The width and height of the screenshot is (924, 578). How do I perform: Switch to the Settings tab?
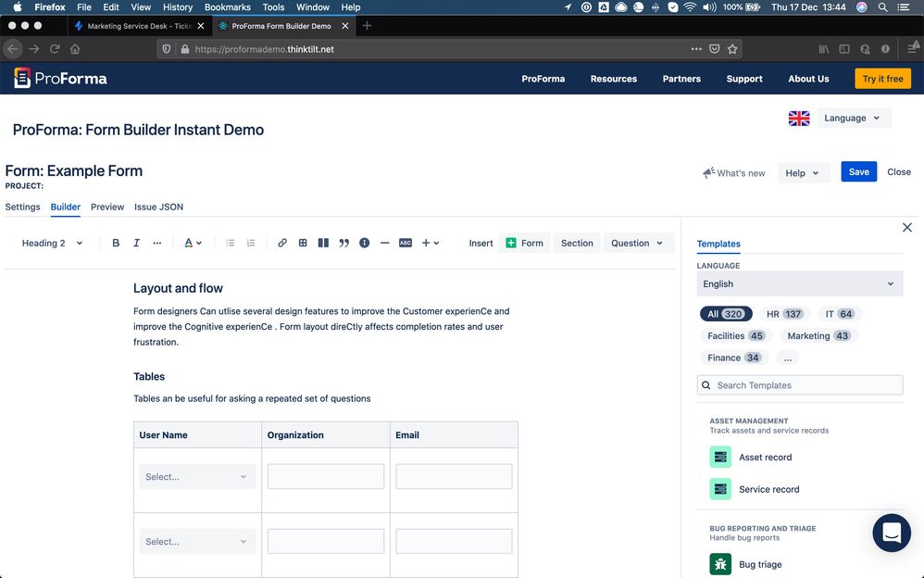(22, 207)
